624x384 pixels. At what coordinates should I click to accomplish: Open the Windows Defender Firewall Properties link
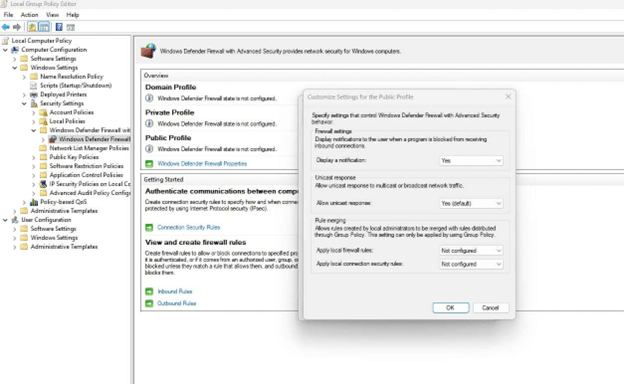click(202, 164)
